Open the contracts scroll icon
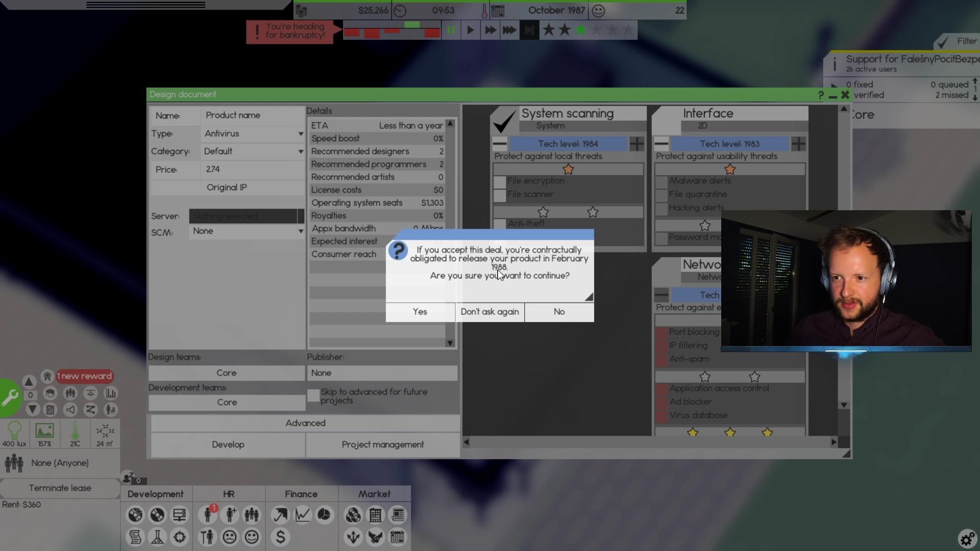The width and height of the screenshot is (980, 551). point(135,537)
